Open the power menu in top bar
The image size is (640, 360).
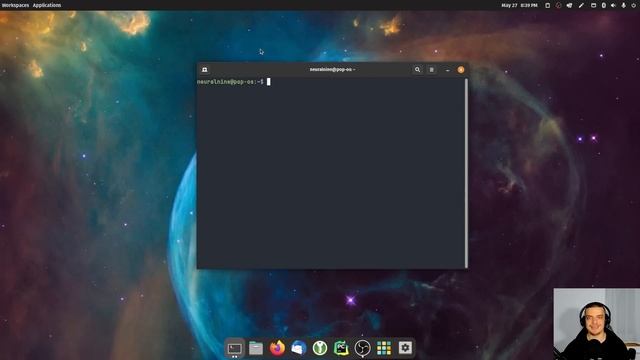click(633, 5)
